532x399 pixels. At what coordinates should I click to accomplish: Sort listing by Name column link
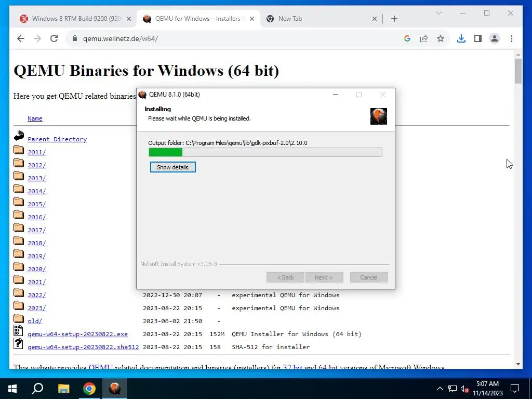[x=35, y=118]
